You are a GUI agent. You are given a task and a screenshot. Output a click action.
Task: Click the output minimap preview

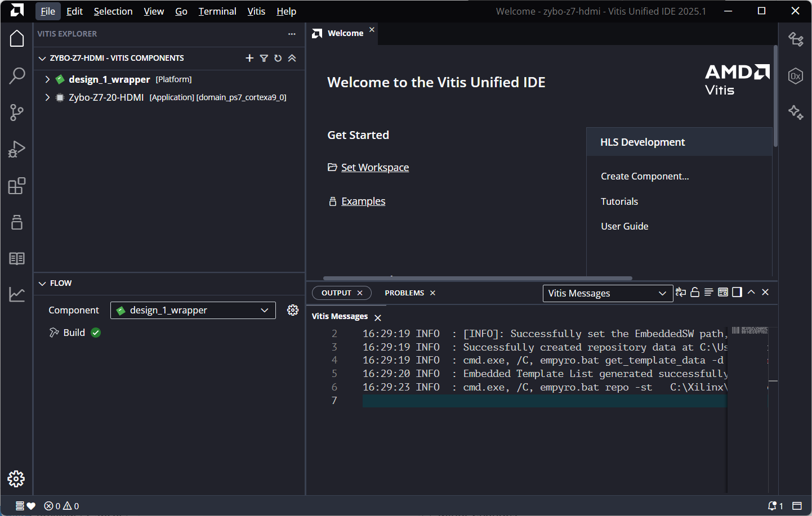pyautogui.click(x=749, y=330)
